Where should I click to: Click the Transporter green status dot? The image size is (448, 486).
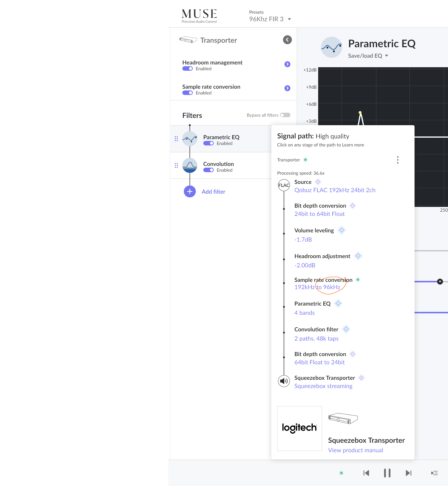pyautogui.click(x=305, y=160)
